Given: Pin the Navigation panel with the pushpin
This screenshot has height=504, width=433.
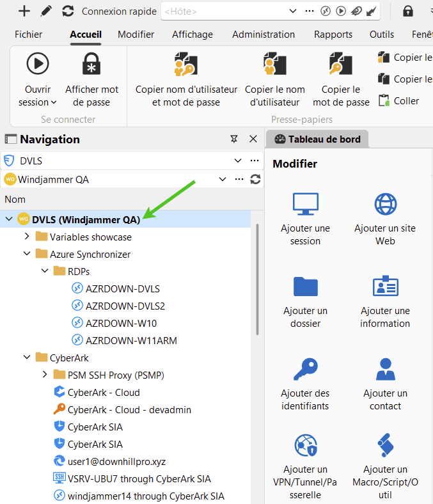Looking at the screenshot, I should click(x=234, y=139).
